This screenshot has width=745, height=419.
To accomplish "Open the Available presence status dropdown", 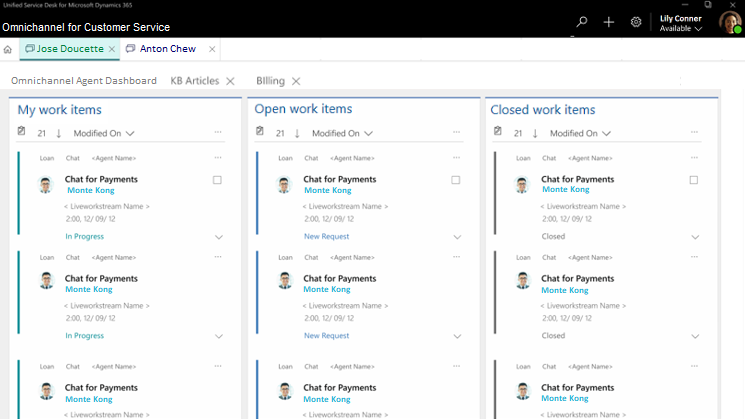I will coord(681,29).
